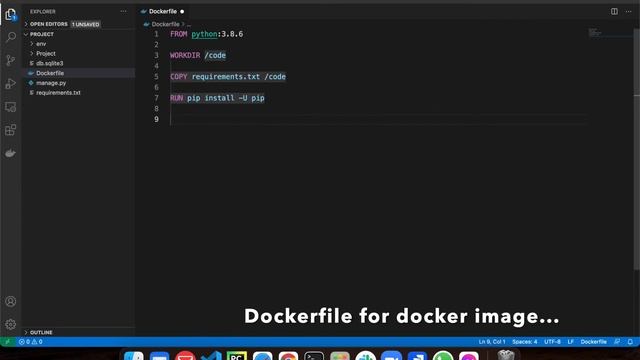
Task: Click the FROM keyword on line 1
Action: click(x=178, y=34)
